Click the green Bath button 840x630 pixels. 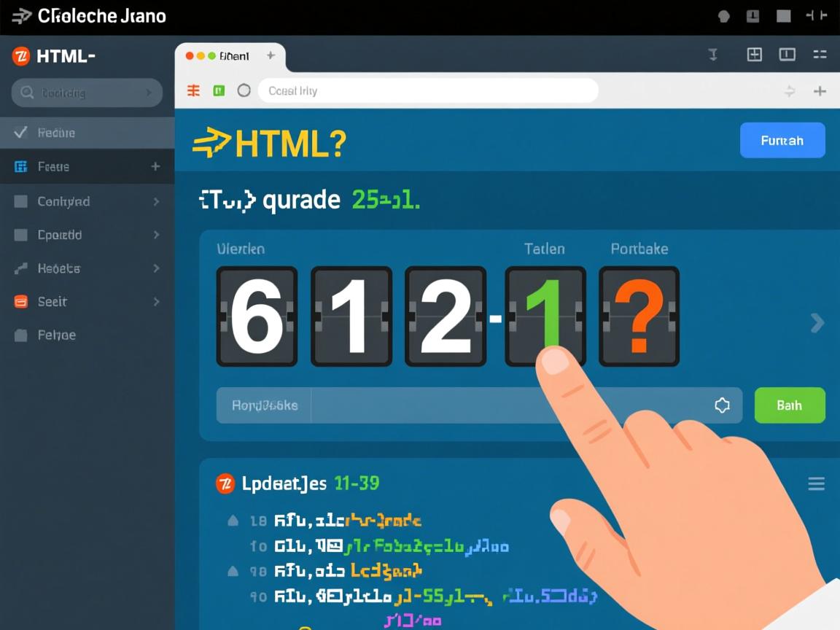pos(789,405)
